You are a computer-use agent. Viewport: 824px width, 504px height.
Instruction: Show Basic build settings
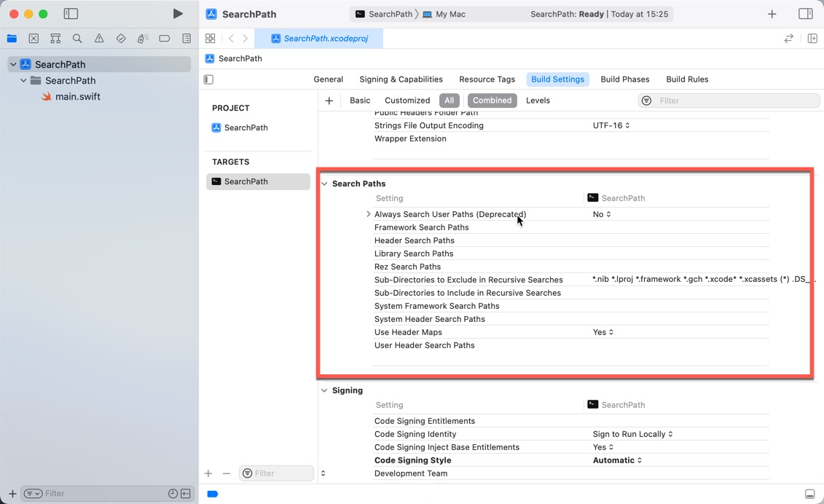click(x=360, y=101)
